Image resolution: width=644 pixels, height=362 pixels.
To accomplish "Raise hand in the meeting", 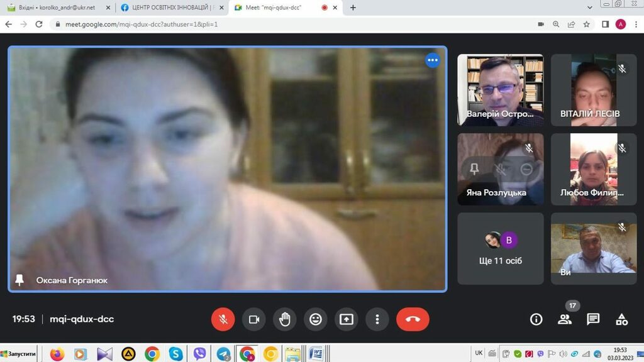I will pyautogui.click(x=285, y=319).
